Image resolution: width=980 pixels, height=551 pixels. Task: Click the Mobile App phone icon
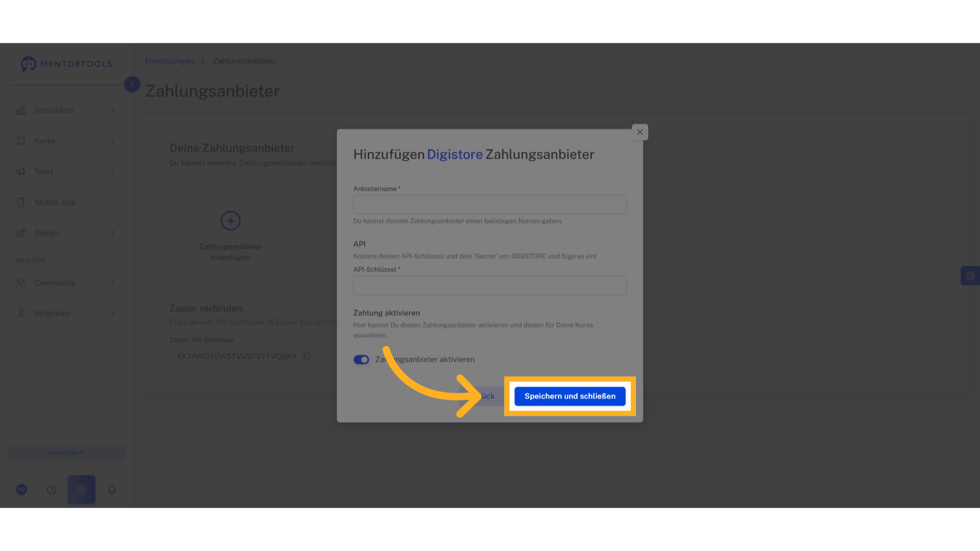pyautogui.click(x=21, y=203)
